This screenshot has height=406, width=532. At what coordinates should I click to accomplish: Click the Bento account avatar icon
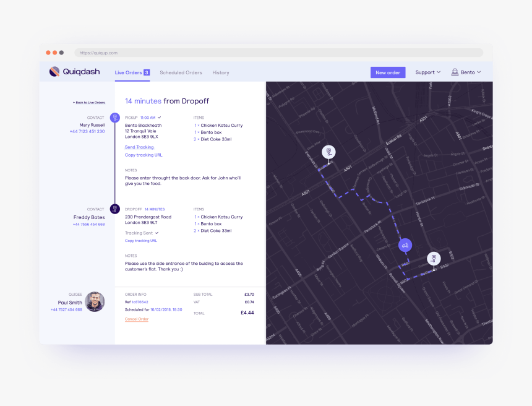(x=455, y=72)
